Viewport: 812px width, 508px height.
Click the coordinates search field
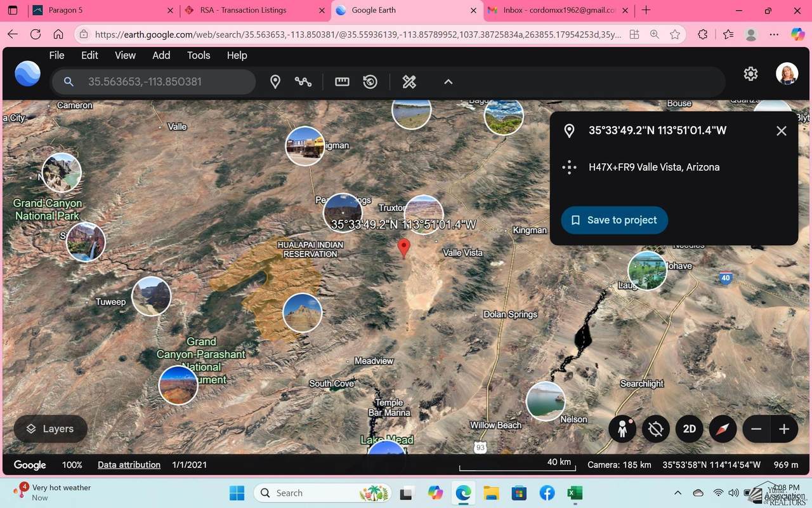165,82
